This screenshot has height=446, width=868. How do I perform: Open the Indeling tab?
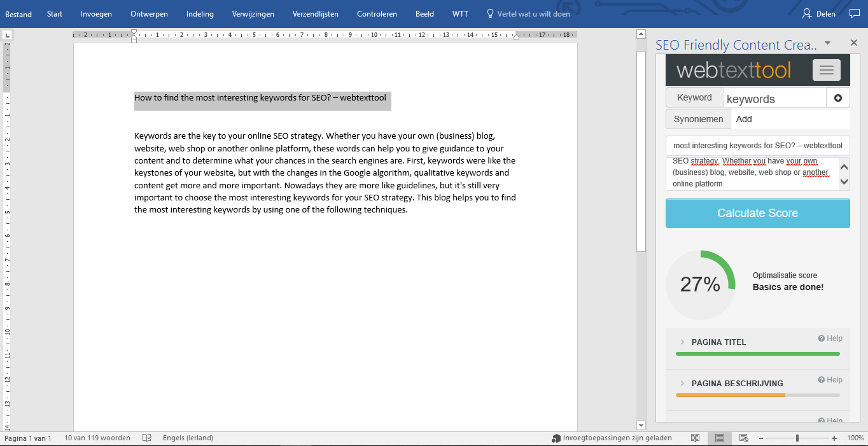(x=200, y=14)
